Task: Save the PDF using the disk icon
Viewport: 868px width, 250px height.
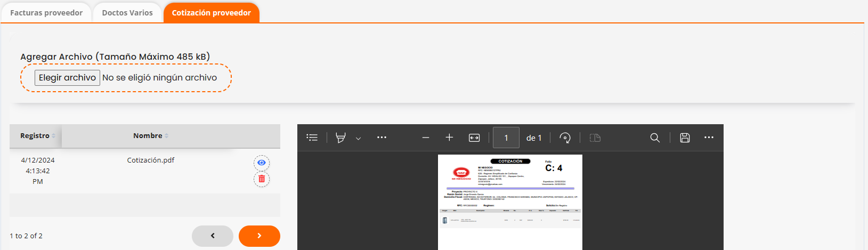Action: click(685, 138)
